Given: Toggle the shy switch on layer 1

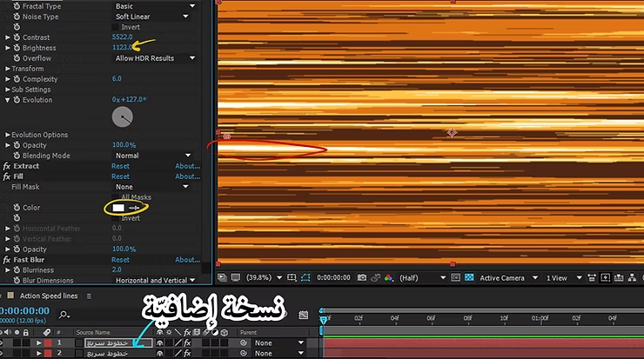Looking at the screenshot, I should pos(160,342).
